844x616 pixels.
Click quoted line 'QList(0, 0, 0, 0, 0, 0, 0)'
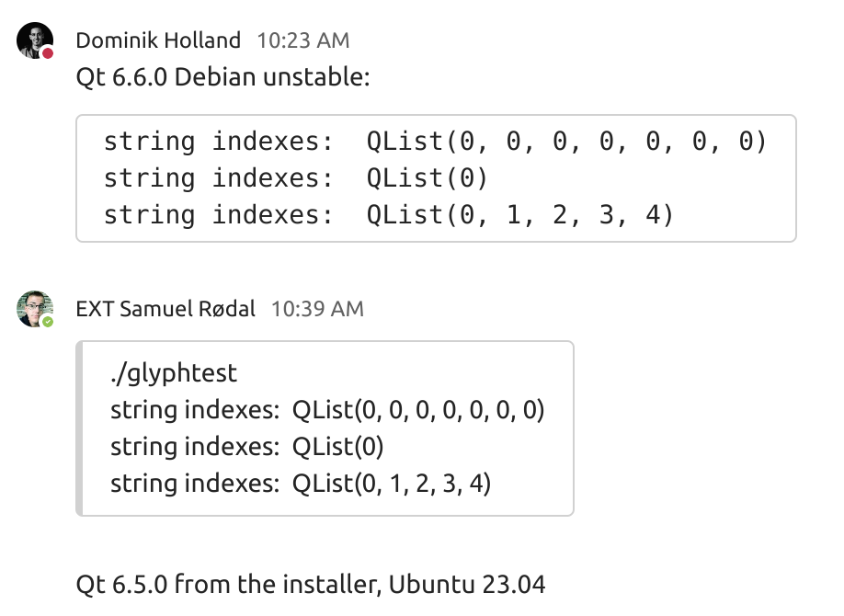pos(327,410)
